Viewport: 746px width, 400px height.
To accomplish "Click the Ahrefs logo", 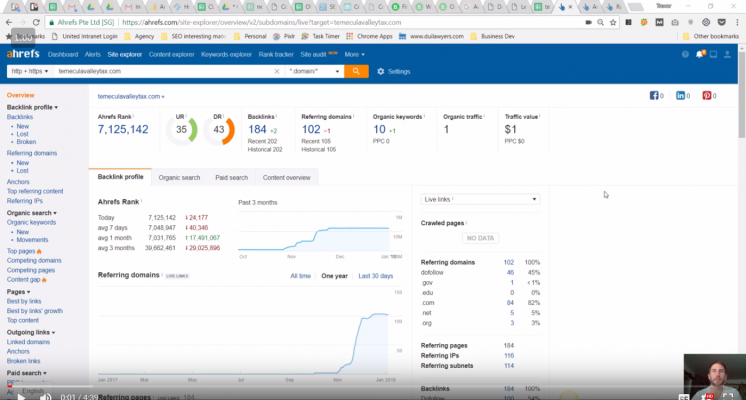I will pos(24,54).
